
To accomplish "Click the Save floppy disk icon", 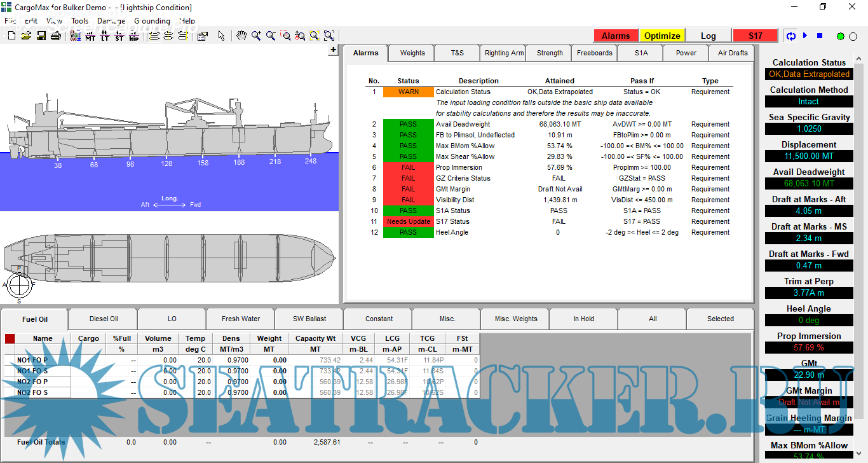I will point(41,36).
